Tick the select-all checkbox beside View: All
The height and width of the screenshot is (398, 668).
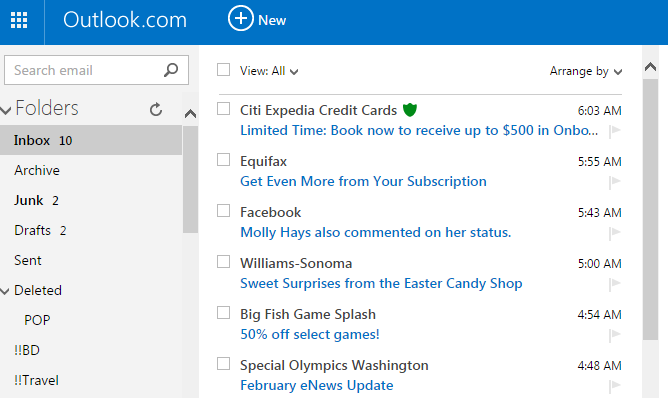pos(224,69)
